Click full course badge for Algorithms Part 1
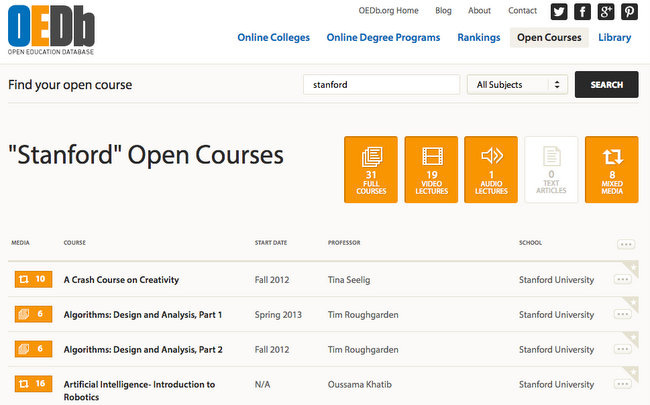 (x=33, y=314)
